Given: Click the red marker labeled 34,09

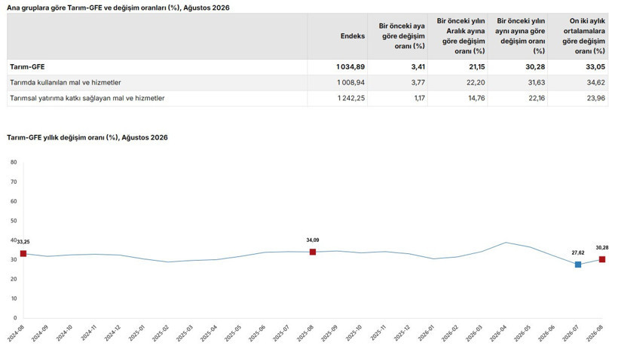Looking at the screenshot, I should 313,252.
